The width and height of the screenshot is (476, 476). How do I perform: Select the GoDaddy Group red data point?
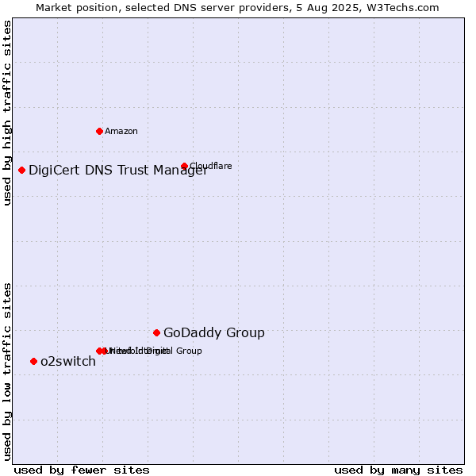click(x=156, y=332)
